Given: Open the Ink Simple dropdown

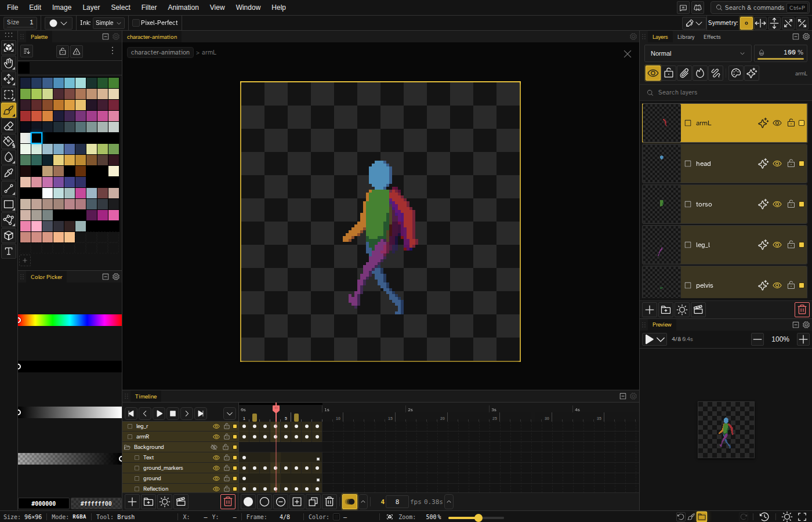Looking at the screenshot, I should (x=109, y=23).
